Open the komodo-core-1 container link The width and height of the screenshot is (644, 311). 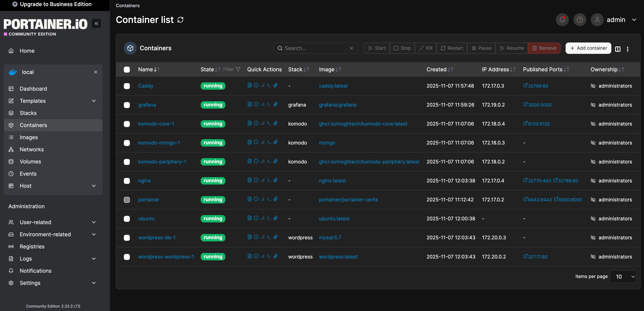click(x=156, y=124)
